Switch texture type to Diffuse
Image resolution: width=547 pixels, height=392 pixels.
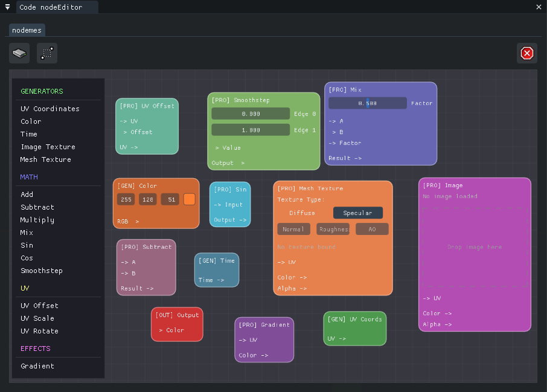[302, 213]
